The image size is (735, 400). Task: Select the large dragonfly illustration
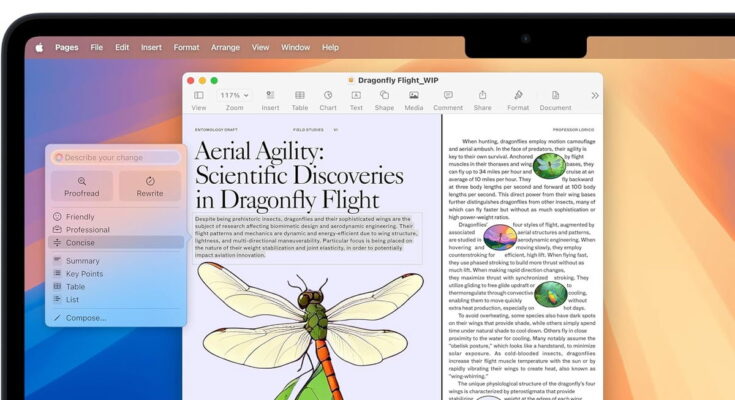[311, 331]
